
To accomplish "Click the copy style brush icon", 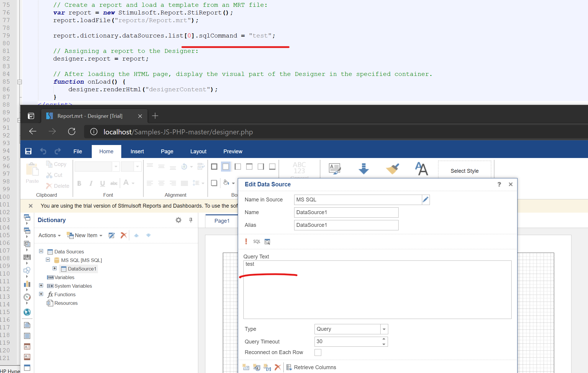I will coord(392,169).
